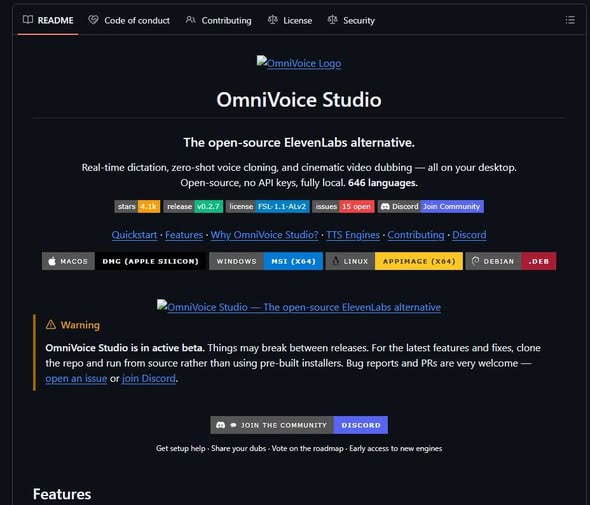Image resolution: width=590 pixels, height=505 pixels.
Task: Follow the join Discord link
Action: coord(149,379)
